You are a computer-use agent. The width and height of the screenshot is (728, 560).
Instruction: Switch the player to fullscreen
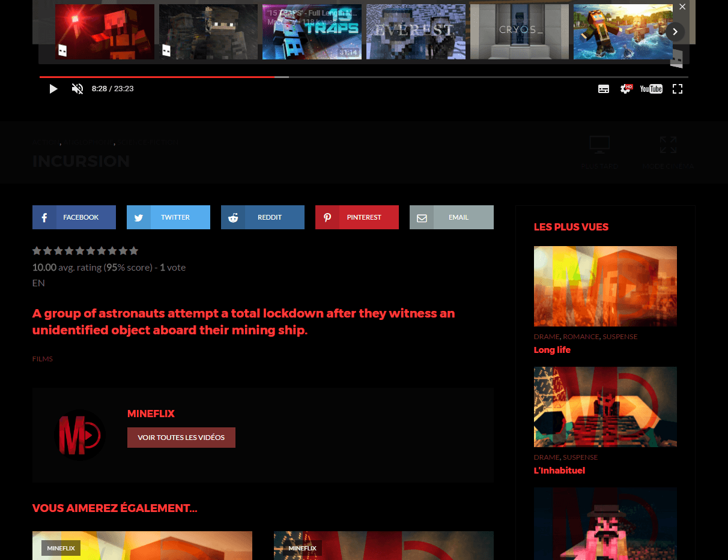[678, 89]
